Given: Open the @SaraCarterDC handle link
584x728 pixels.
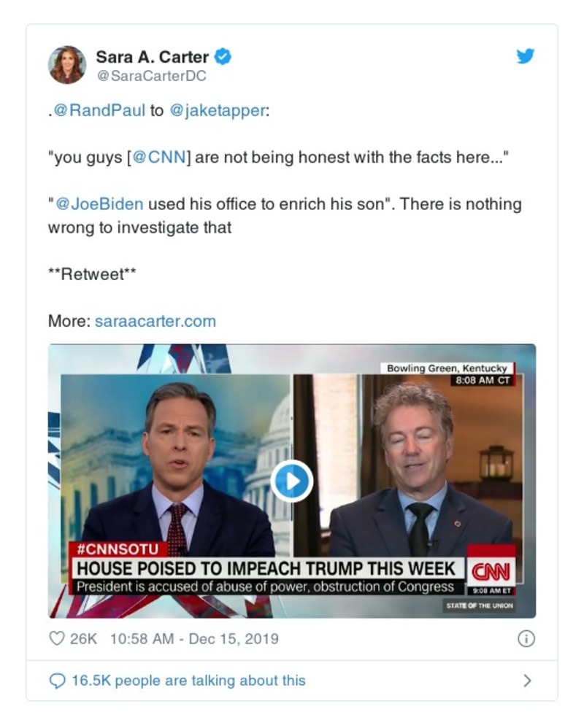Looking at the screenshot, I should (151, 76).
